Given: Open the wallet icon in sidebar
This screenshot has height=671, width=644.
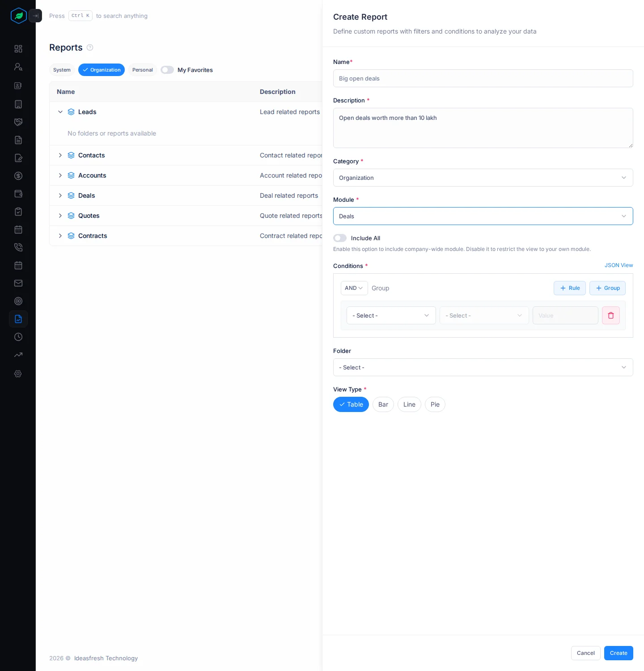Looking at the screenshot, I should [x=18, y=194].
